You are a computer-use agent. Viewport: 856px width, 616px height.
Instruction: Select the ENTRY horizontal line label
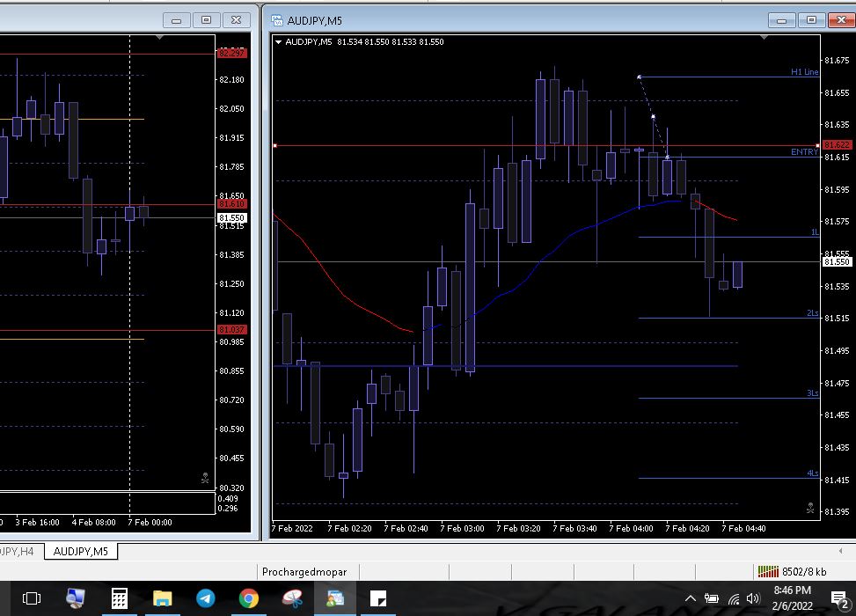click(x=804, y=152)
